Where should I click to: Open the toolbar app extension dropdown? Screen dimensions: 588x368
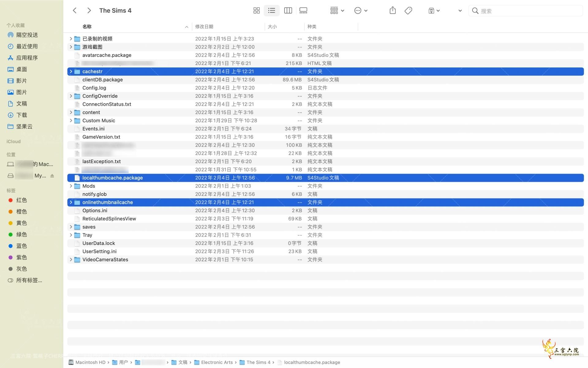tap(434, 10)
